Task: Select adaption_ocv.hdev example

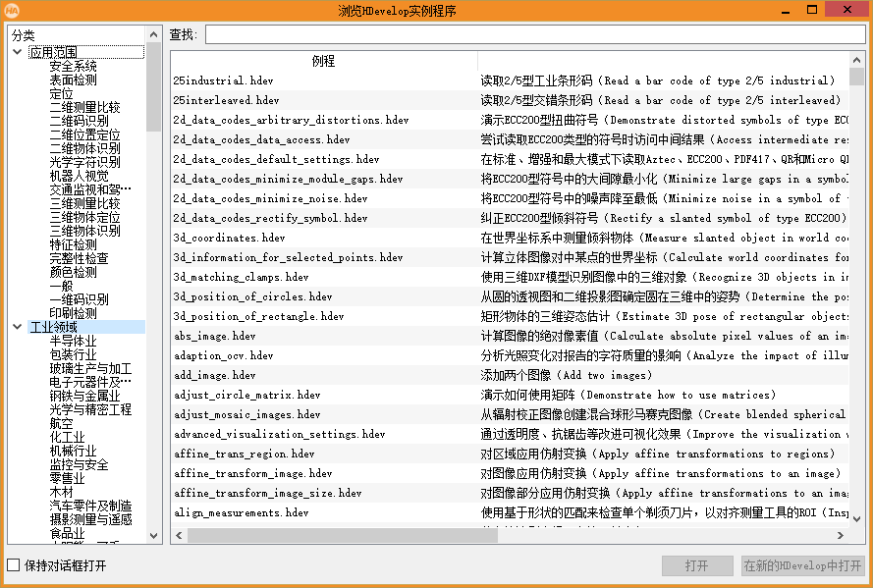Action: pos(223,355)
